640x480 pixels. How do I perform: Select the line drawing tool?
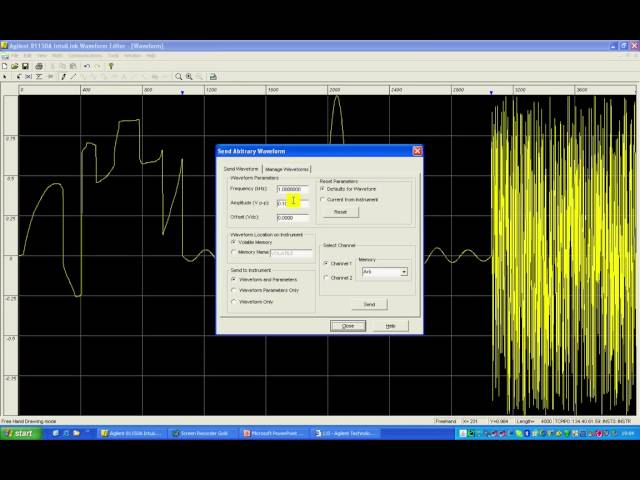point(73,77)
